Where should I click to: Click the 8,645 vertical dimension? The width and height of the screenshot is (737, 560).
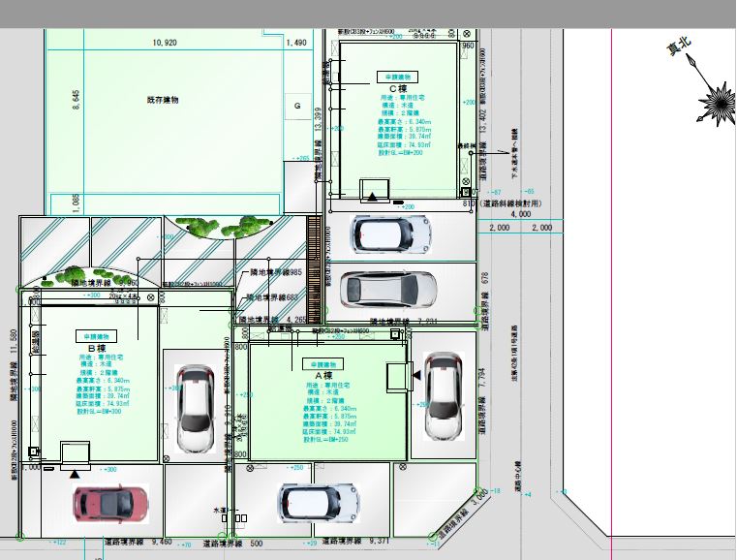tap(77, 100)
